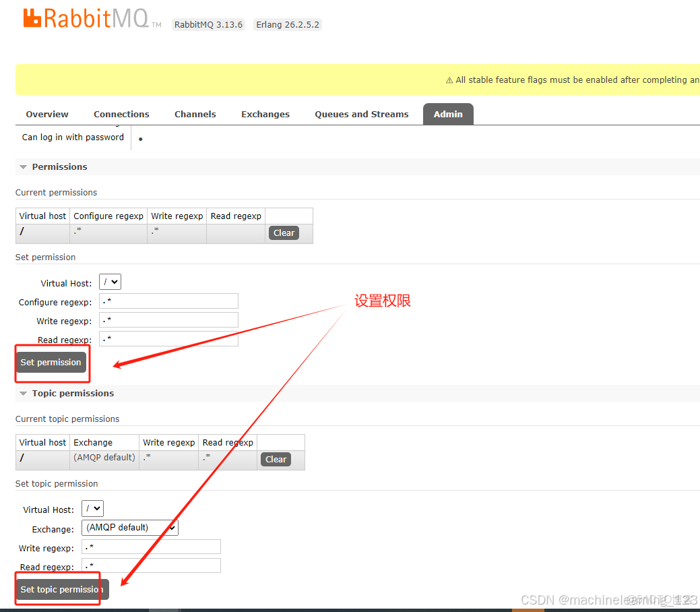Open the Virtual Host dropdown under Set topic permission
Viewport: 700px width, 612px height.
pyautogui.click(x=92, y=508)
